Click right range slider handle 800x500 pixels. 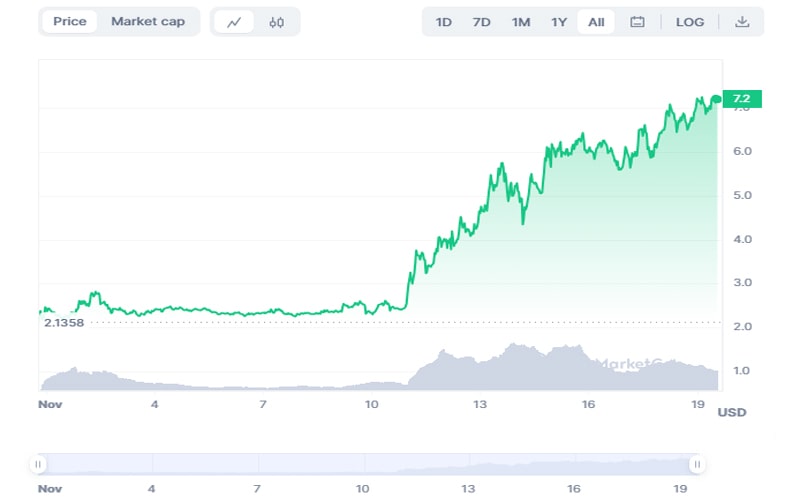click(x=696, y=464)
